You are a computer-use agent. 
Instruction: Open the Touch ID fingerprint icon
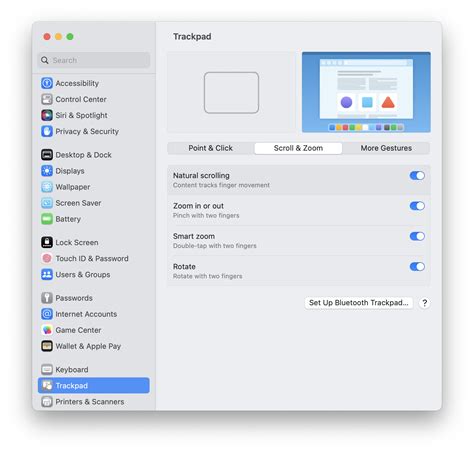pyautogui.click(x=47, y=258)
